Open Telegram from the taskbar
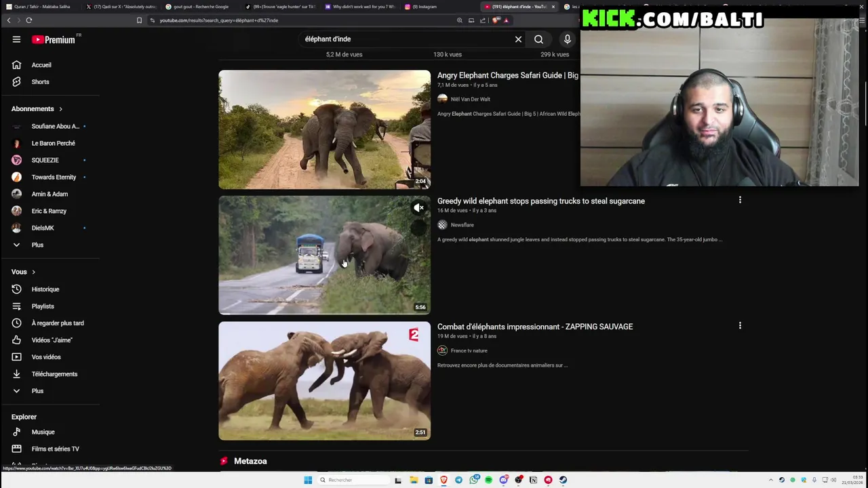868x488 pixels. tap(458, 480)
